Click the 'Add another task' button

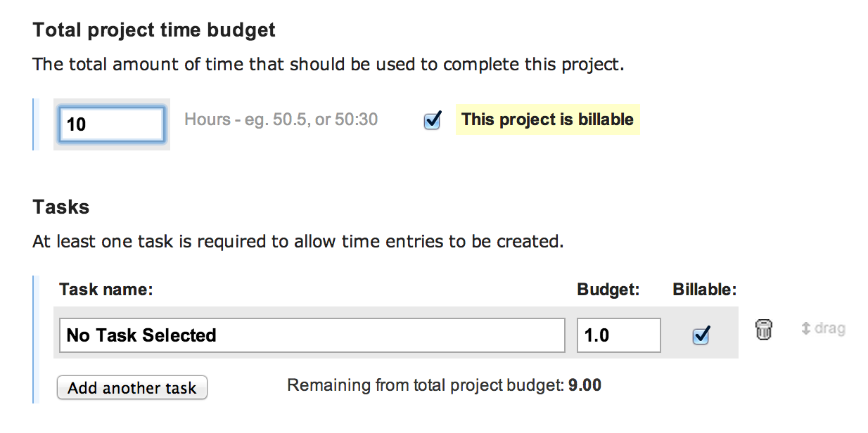coord(132,387)
